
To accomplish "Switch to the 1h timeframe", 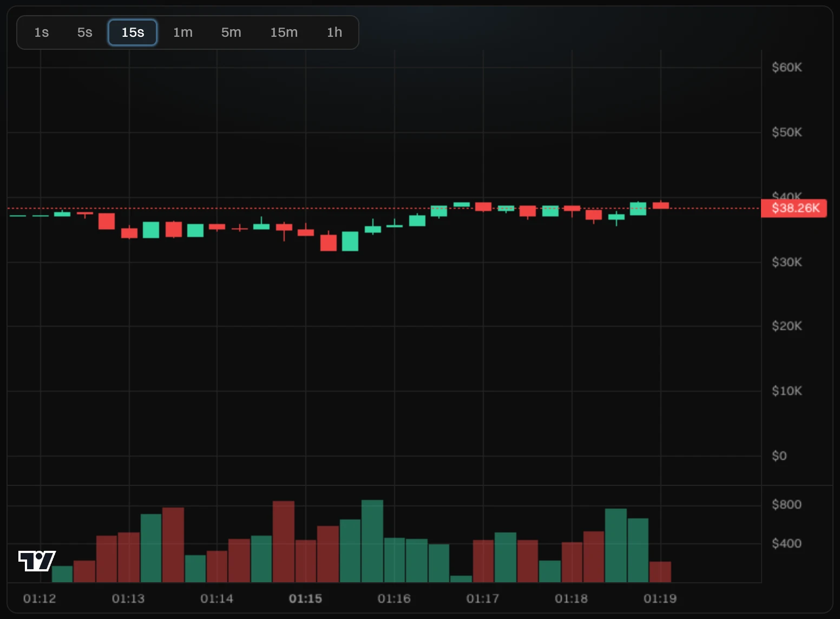I will pyautogui.click(x=334, y=32).
